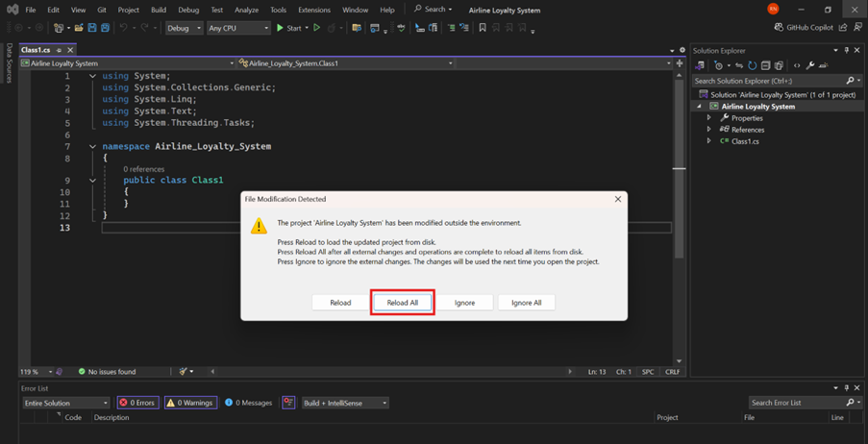Expand the References node
868x444 pixels.
(x=709, y=130)
